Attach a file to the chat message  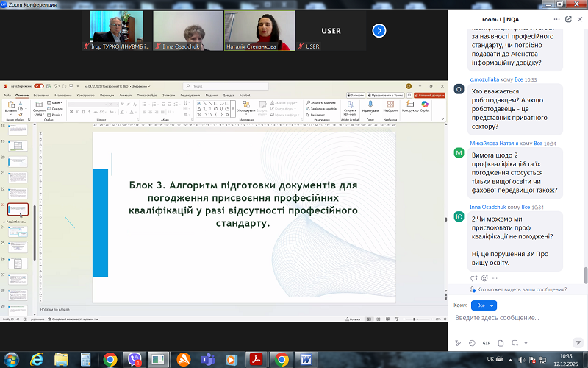click(x=500, y=343)
